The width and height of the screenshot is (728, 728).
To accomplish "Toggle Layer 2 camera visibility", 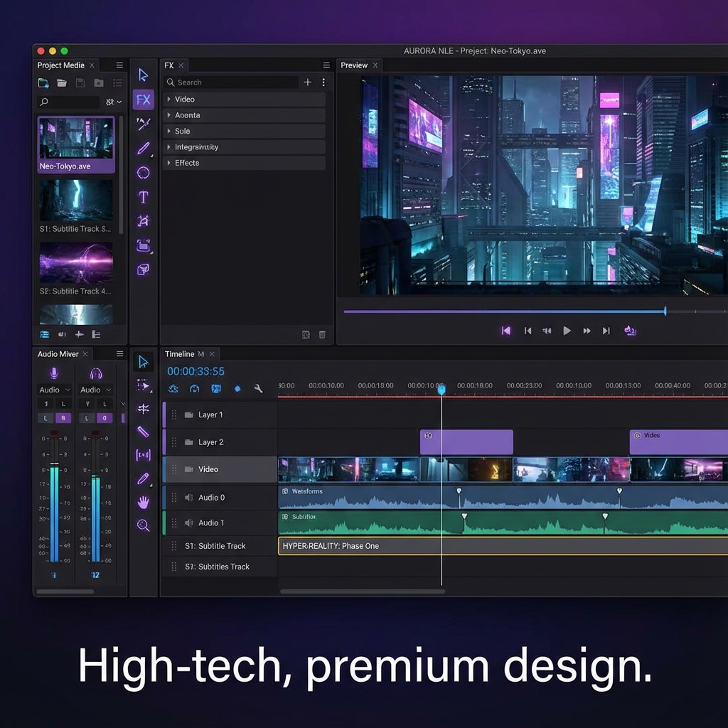I will [189, 442].
